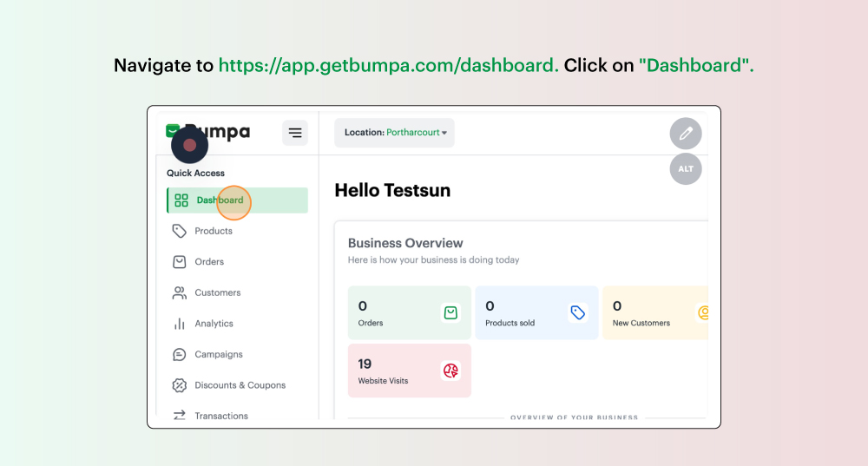Click the Bumpa logo
Screen dimensions: 868x466
(208, 132)
